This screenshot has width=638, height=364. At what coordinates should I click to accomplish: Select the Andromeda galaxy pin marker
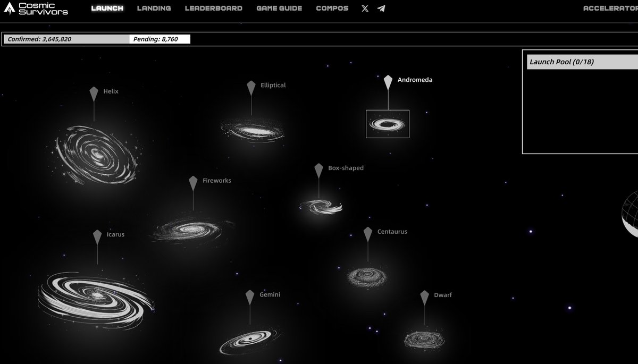tap(388, 82)
